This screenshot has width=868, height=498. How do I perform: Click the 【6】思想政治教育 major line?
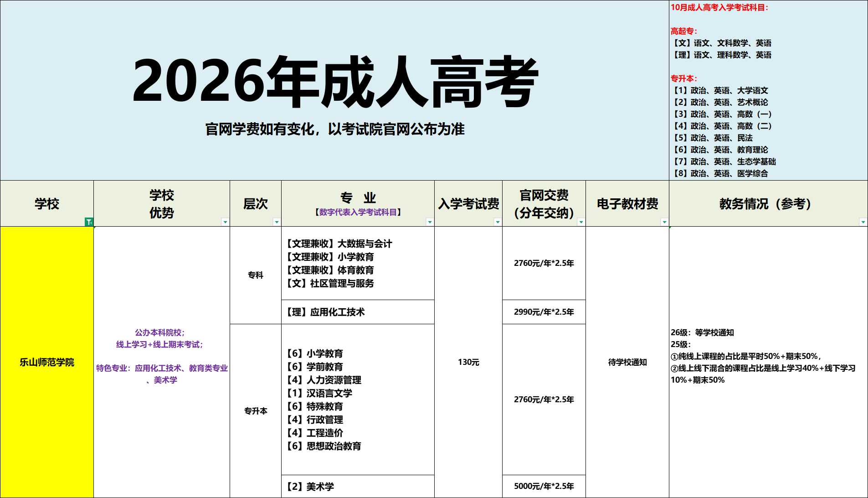(324, 446)
